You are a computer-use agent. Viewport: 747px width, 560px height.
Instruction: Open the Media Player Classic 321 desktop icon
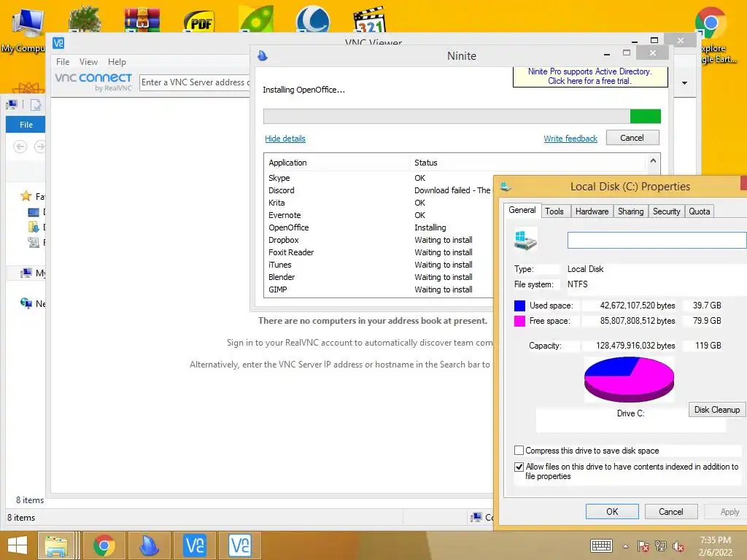coord(370,19)
